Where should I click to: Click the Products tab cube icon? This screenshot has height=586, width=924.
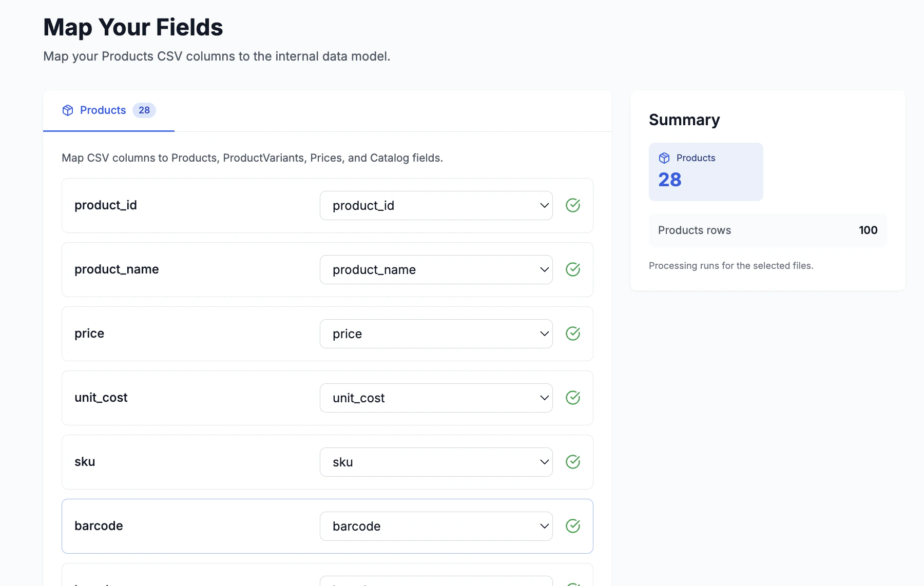68,110
